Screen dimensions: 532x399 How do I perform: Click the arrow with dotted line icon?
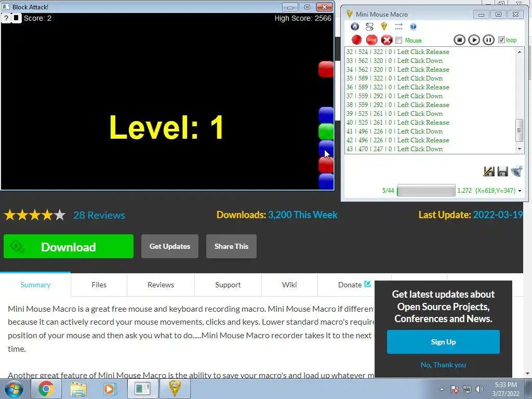[398, 26]
